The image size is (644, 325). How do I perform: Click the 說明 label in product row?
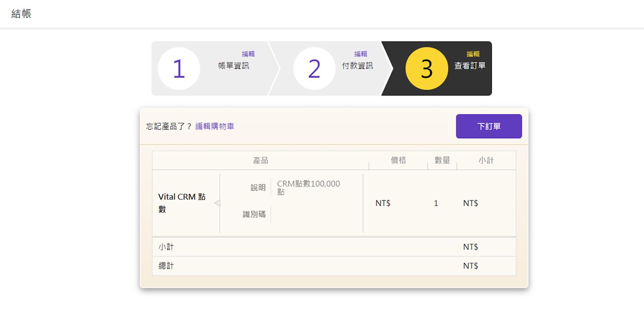pos(258,188)
